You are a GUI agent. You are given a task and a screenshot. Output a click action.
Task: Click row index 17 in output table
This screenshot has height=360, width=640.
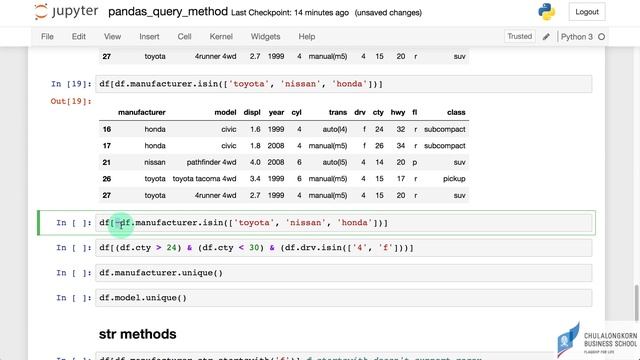tap(107, 146)
